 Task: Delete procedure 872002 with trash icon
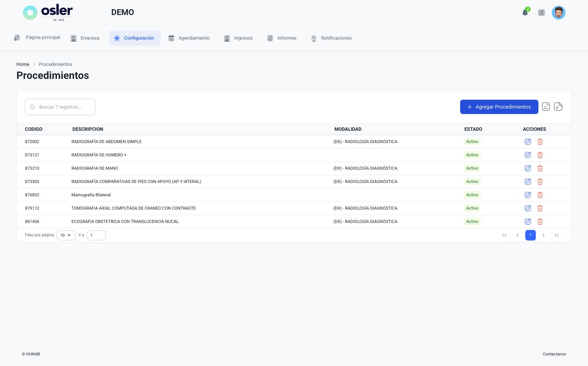[540, 142]
